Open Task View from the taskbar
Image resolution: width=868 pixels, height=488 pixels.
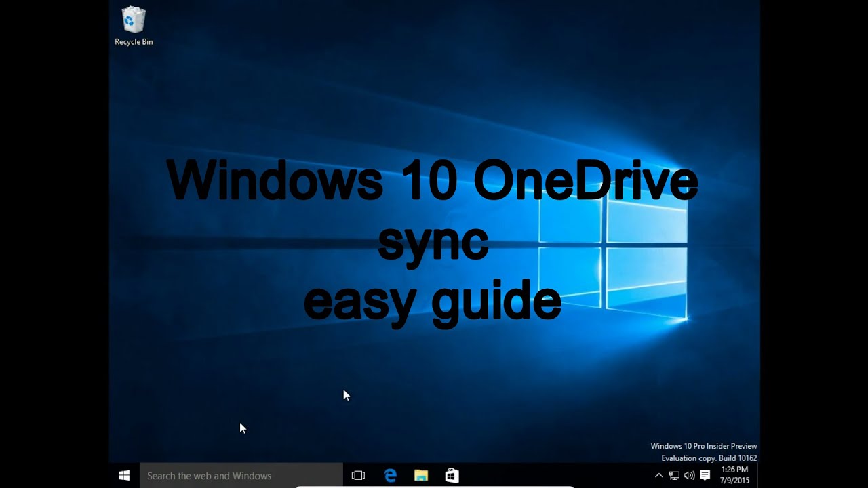pyautogui.click(x=358, y=476)
